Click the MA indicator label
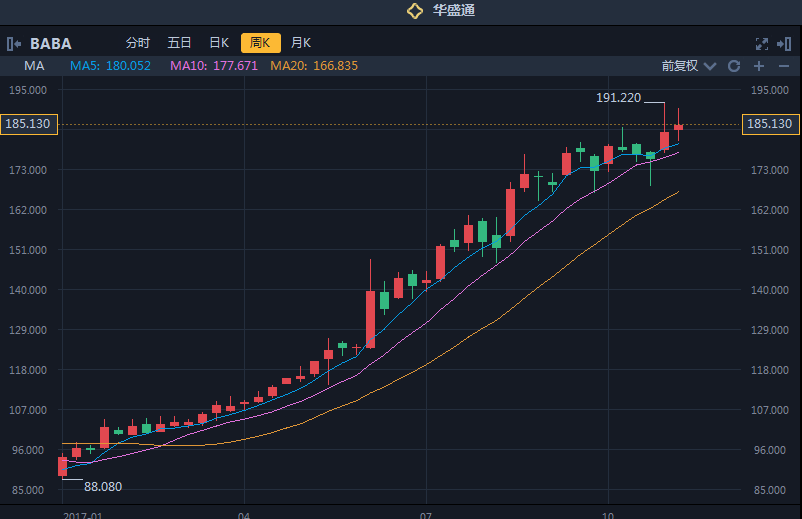802x519 pixels. pos(34,66)
